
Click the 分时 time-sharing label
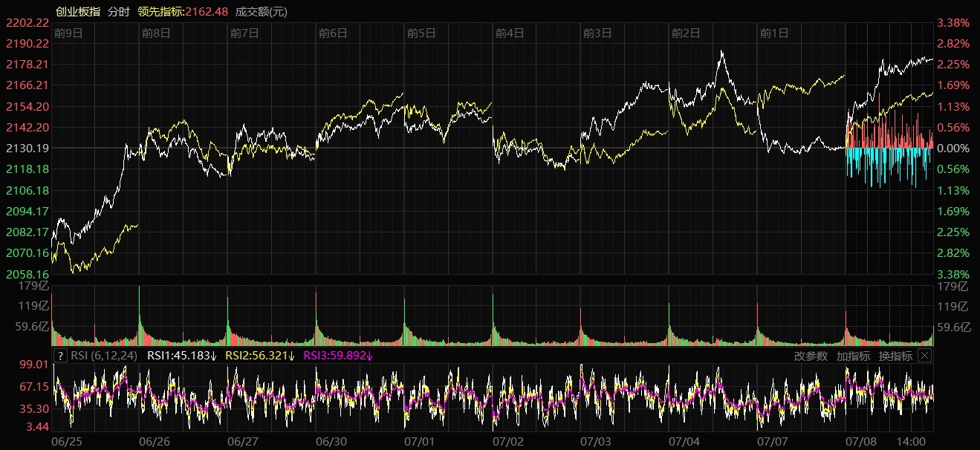click(118, 11)
